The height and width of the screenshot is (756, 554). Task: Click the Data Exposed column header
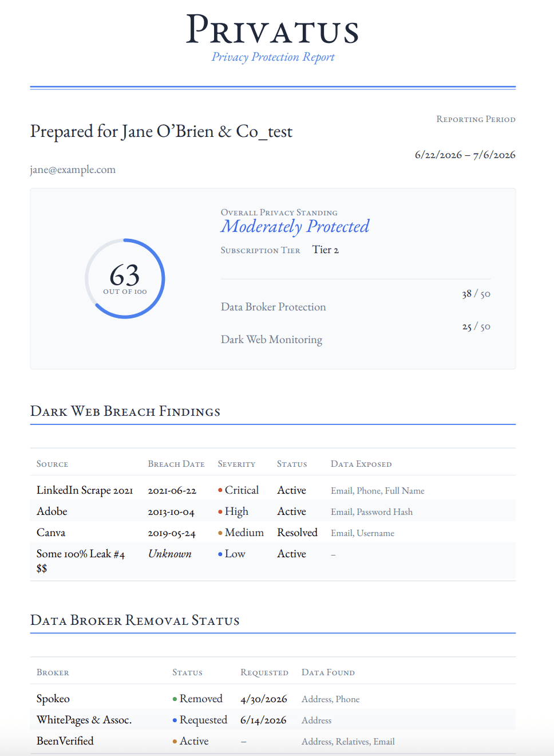click(x=361, y=464)
